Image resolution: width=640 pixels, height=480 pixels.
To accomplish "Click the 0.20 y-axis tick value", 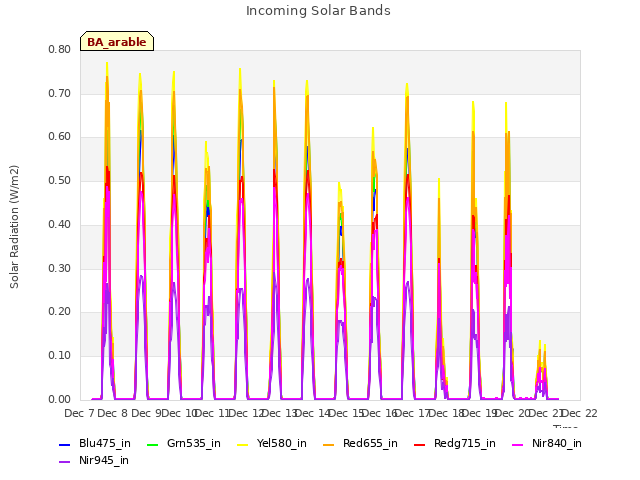I will [x=60, y=312].
